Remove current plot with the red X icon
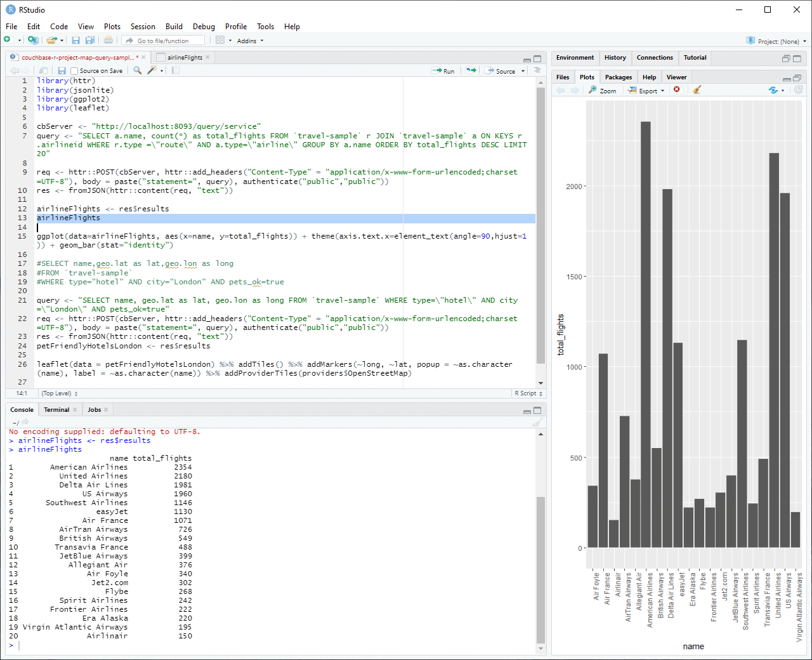This screenshot has height=660, width=812. coord(677,90)
